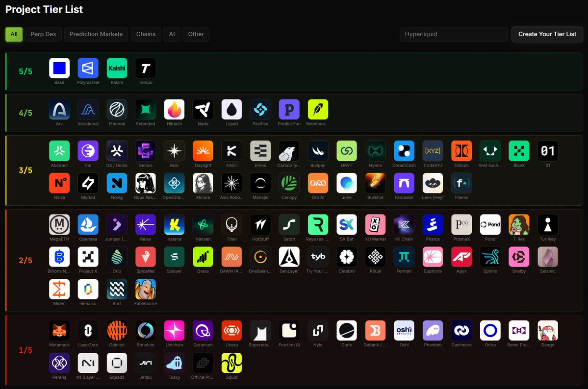
Task: Open the Tempo project icon
Action: tap(146, 68)
